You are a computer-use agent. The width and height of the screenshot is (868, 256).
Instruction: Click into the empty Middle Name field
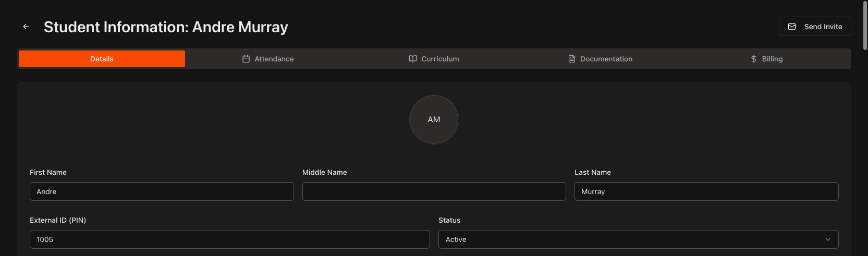pos(434,191)
